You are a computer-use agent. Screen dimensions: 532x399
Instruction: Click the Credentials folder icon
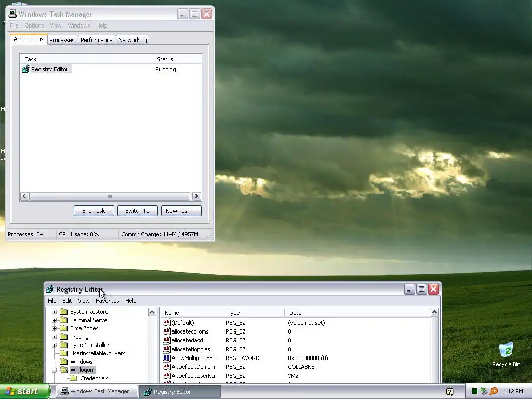74,378
